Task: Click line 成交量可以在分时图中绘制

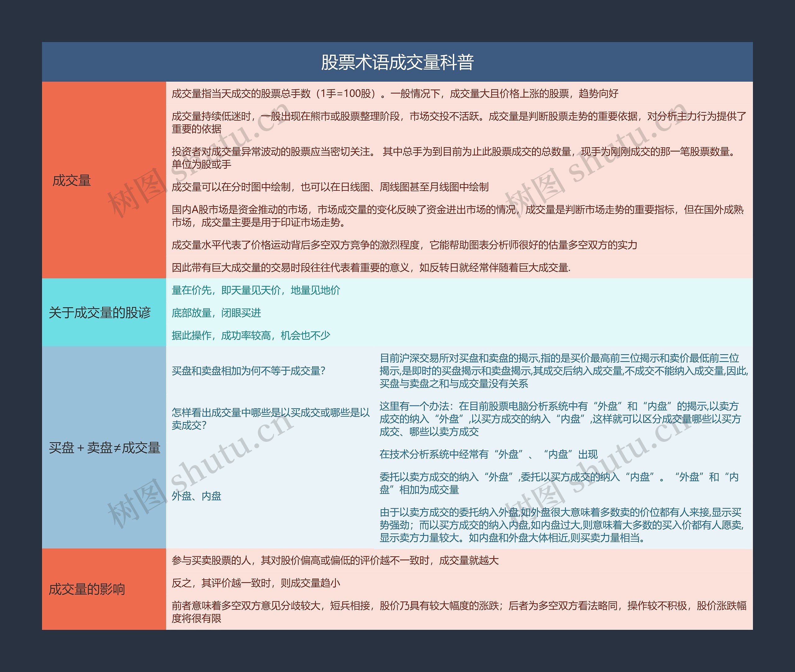Action: [330, 187]
